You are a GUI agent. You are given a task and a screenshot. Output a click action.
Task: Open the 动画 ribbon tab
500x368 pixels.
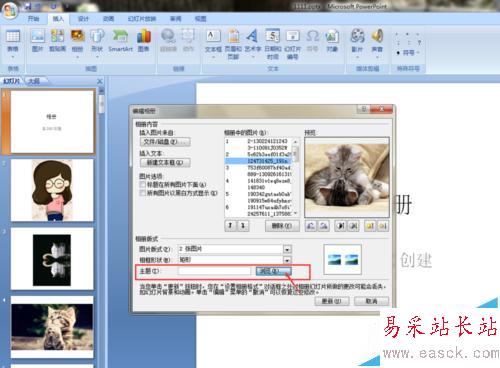[108, 19]
